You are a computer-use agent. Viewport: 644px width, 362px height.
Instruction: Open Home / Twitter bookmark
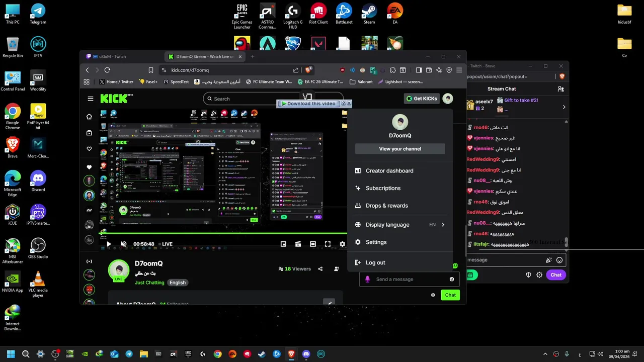pos(116,81)
